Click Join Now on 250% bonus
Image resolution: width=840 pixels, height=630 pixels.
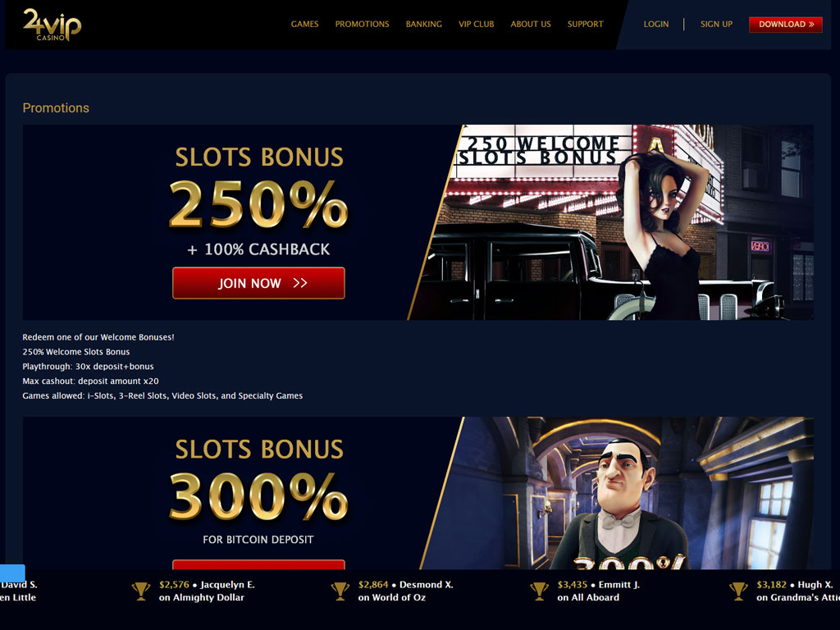(258, 283)
